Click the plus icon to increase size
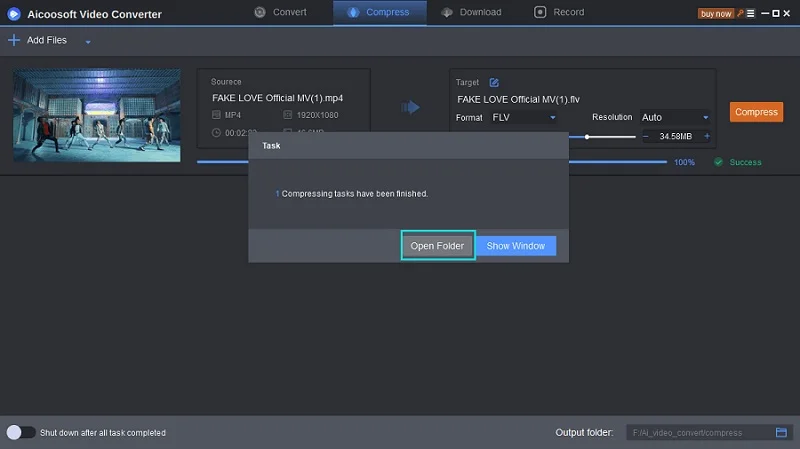 click(707, 136)
